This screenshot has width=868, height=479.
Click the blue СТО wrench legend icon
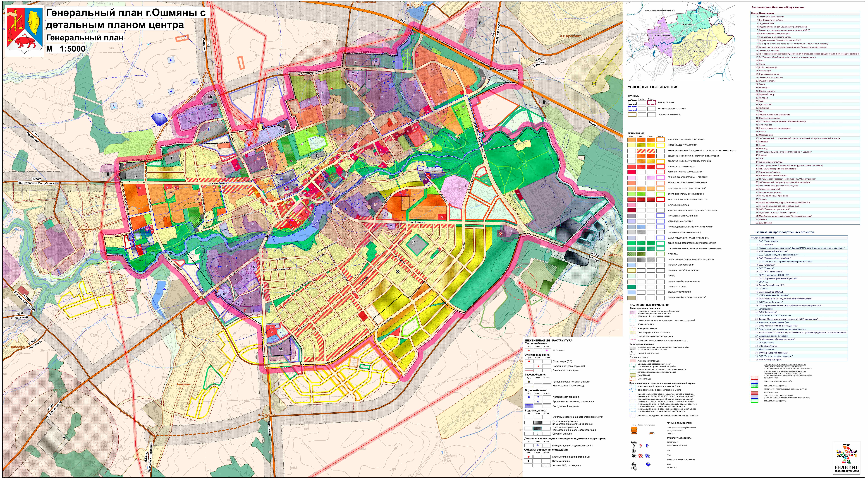[x=647, y=456]
